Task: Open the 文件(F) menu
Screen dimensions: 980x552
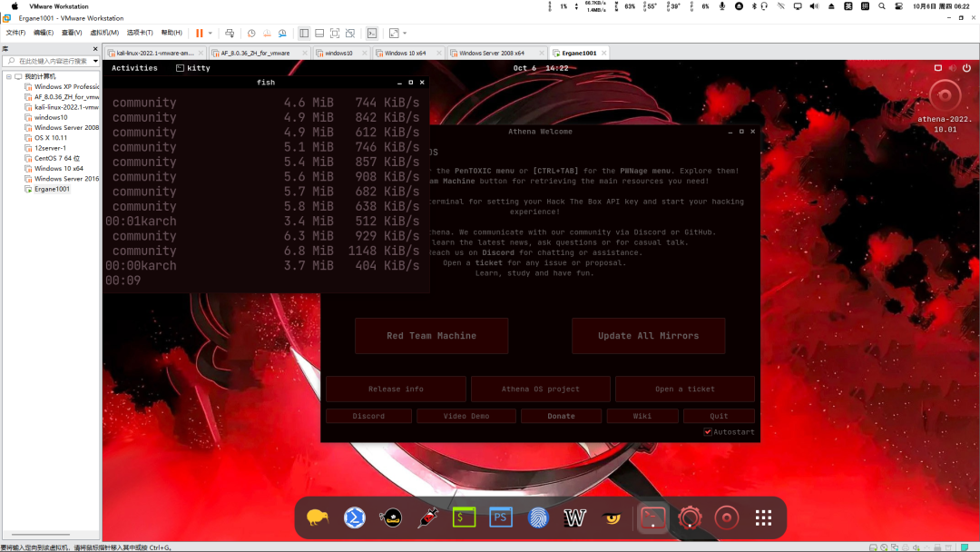Action: pos(15,33)
